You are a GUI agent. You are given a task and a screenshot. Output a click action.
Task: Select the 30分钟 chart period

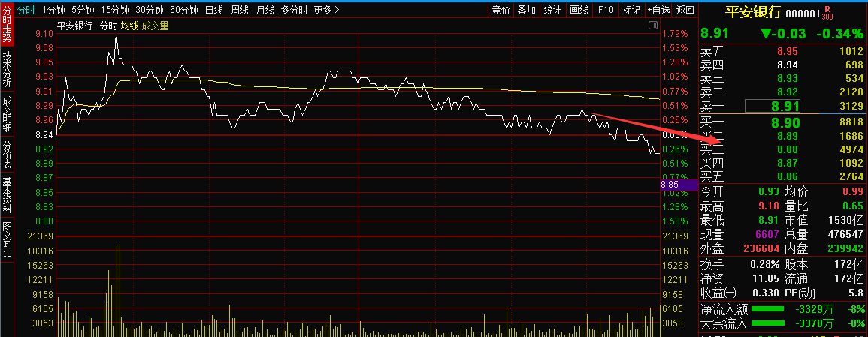point(150,10)
